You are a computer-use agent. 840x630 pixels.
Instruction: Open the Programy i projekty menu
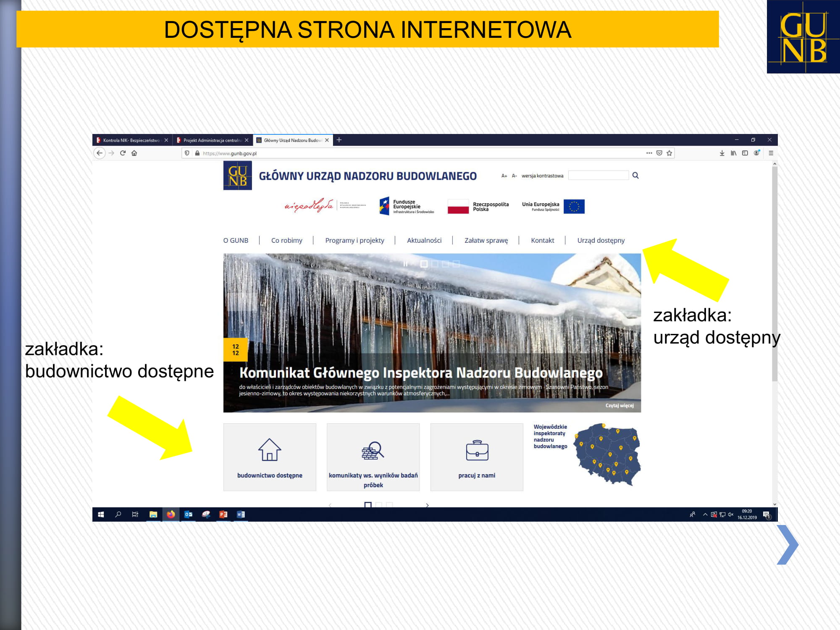coord(354,240)
